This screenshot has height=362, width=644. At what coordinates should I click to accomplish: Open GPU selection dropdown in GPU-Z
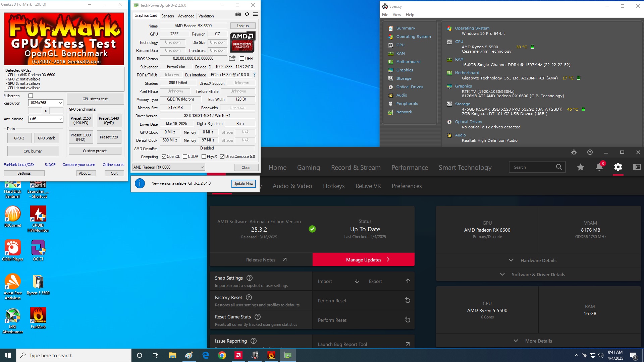168,167
